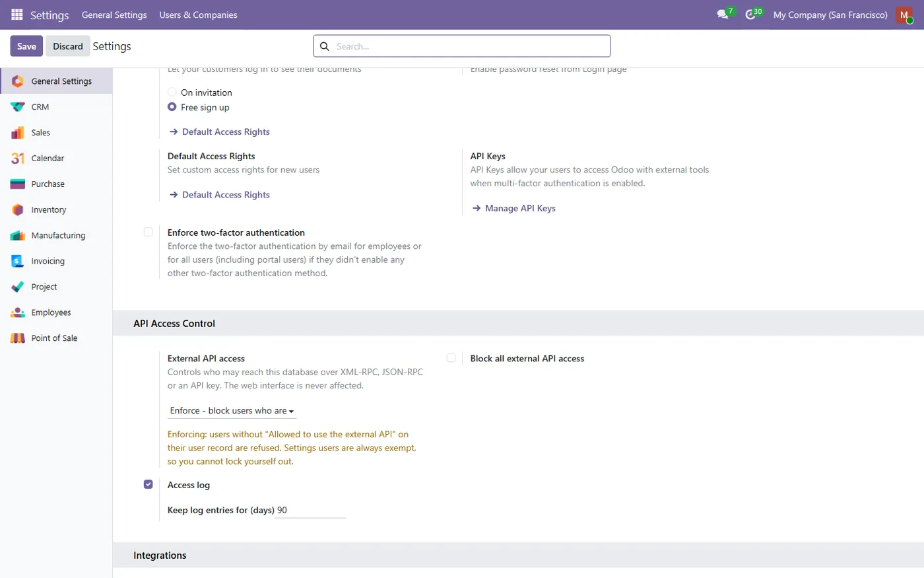Open the My Company (San Francisco) switcher

click(830, 15)
